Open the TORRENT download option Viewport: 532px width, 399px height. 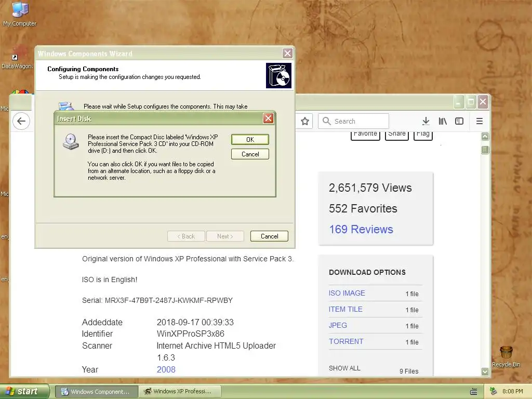(x=345, y=341)
